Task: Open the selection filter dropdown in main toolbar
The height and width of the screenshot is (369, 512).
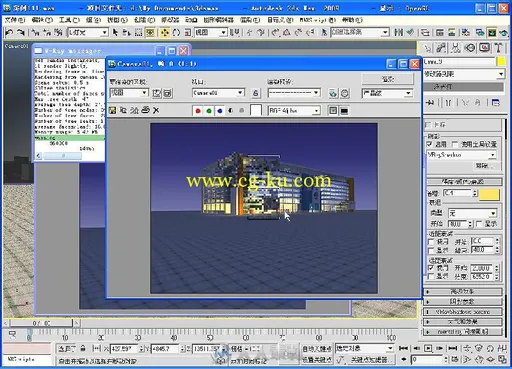Action: coord(88,32)
